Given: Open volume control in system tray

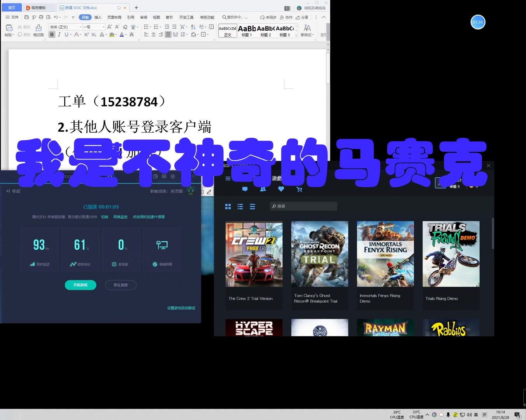Looking at the screenshot, I should [469, 415].
